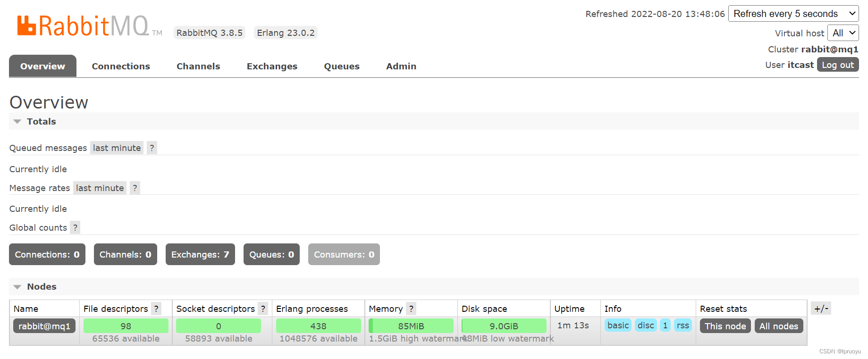Click the RabbitMQ logo

pyautogui.click(x=90, y=25)
